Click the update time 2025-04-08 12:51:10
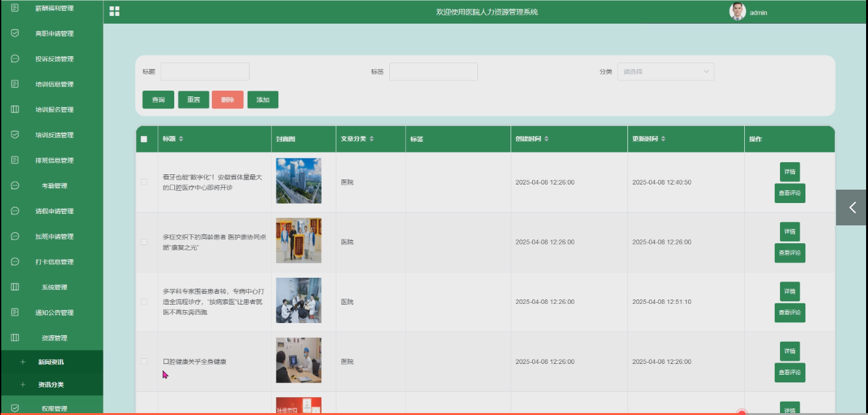The height and width of the screenshot is (415, 868). tap(662, 301)
